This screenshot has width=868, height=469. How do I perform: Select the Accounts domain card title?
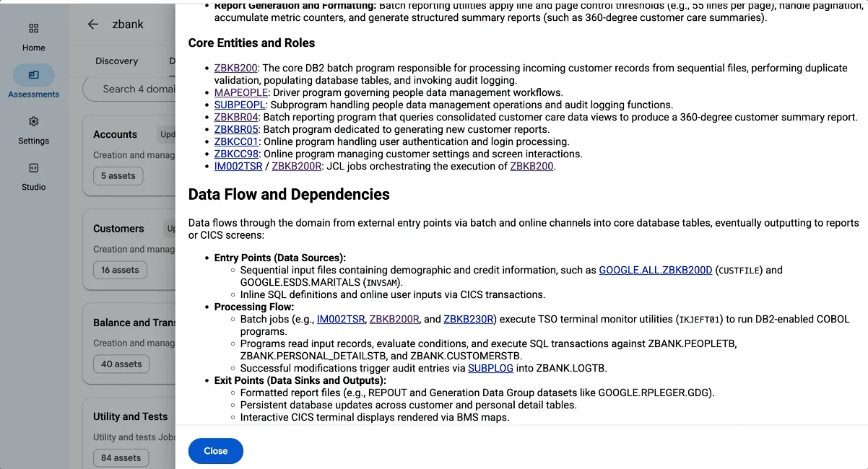tap(115, 134)
